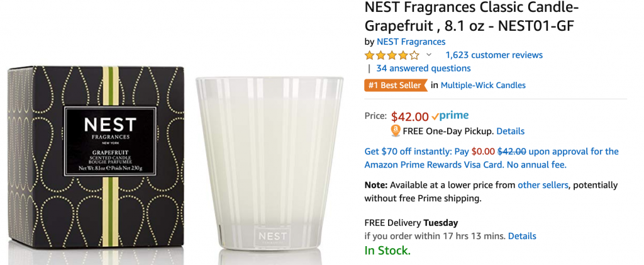
Task: Visit the NEST Fragrances brand link
Action: 411,42
